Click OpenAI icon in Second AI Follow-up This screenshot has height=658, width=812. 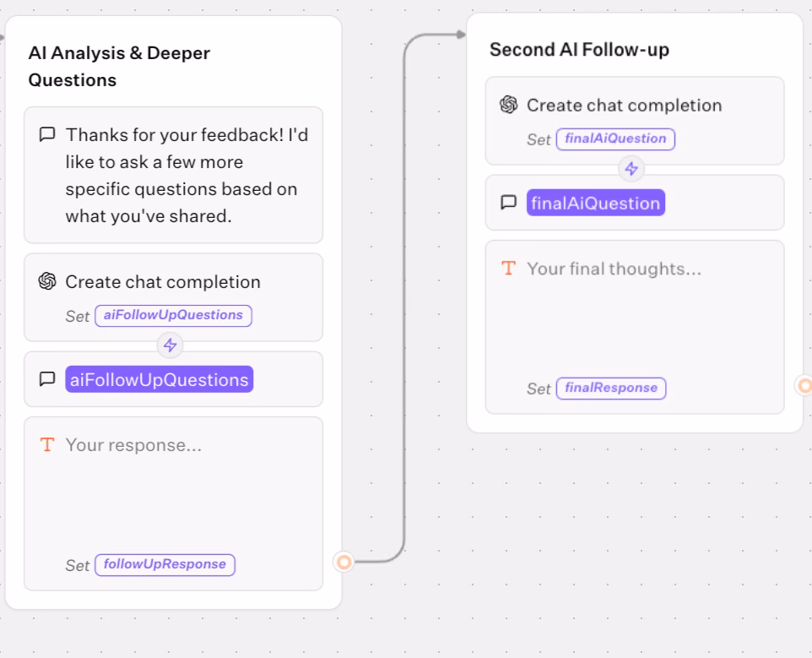click(508, 105)
